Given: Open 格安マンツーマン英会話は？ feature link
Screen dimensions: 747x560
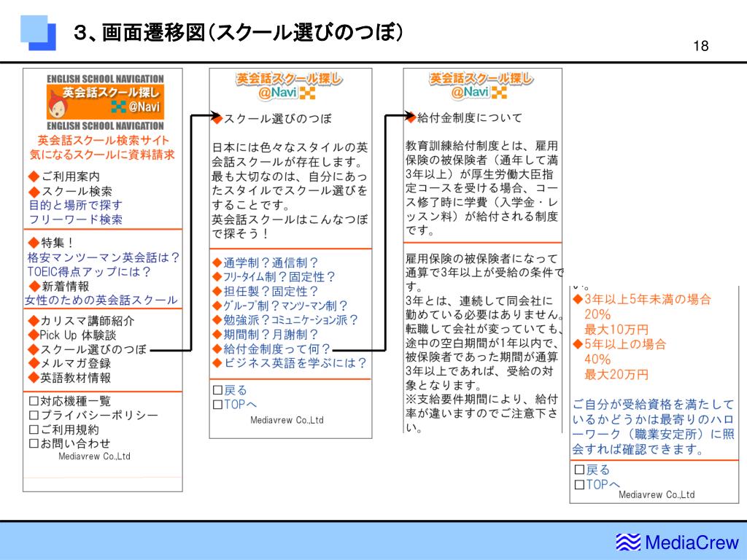Looking at the screenshot, I should click(x=104, y=257).
